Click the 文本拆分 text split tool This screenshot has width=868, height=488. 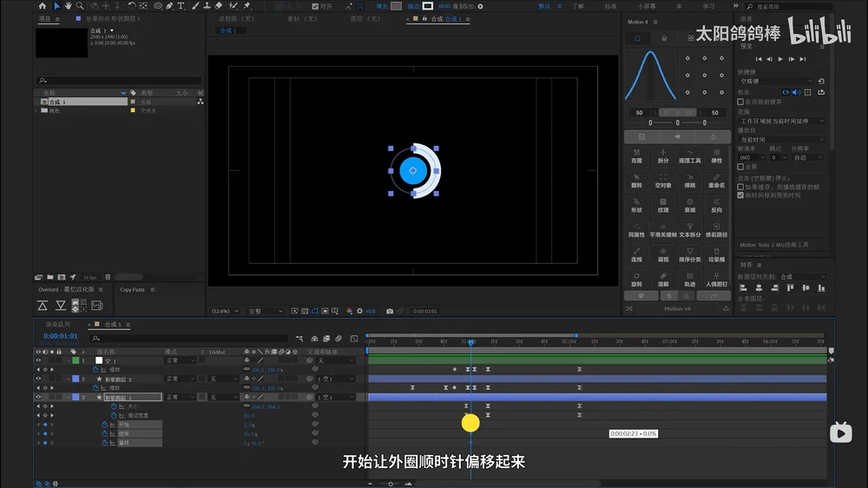tap(690, 230)
